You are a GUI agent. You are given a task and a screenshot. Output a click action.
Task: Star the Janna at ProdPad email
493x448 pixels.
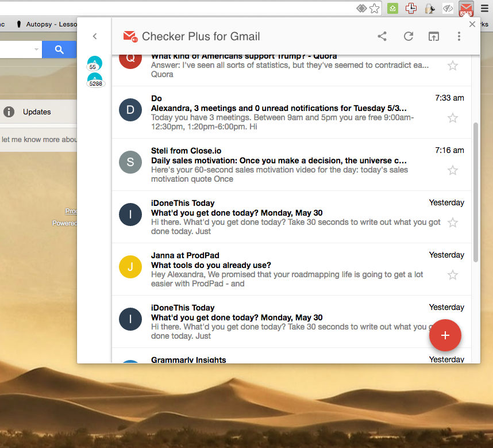click(x=453, y=275)
